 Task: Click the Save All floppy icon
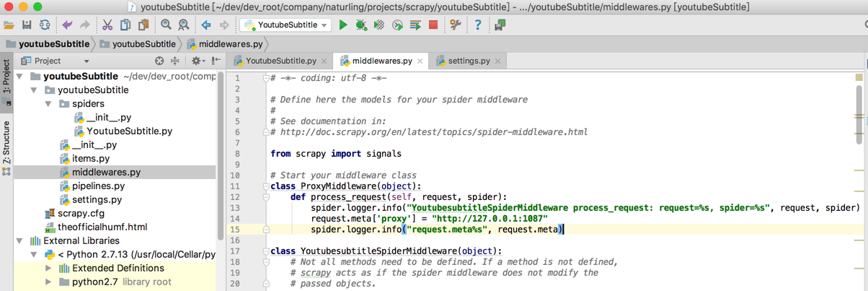[x=27, y=25]
